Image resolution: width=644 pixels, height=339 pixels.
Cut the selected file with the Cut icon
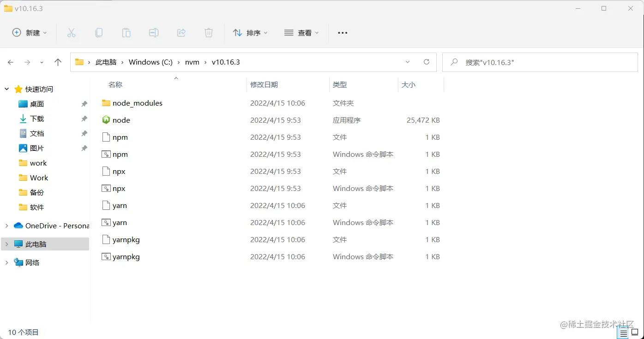(x=72, y=32)
